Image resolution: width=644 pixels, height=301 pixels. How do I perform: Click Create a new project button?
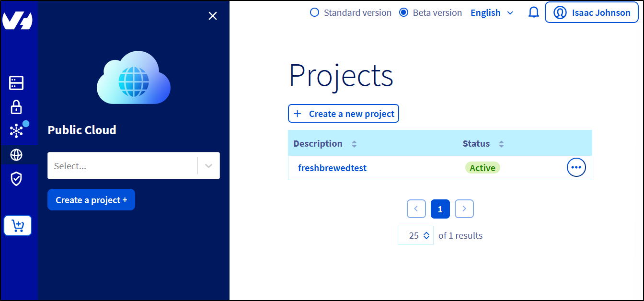(343, 114)
